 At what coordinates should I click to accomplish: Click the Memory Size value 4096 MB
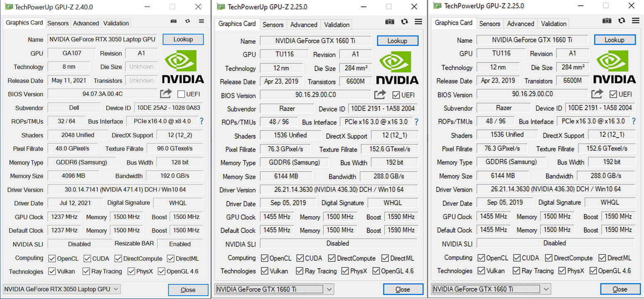coord(74,176)
